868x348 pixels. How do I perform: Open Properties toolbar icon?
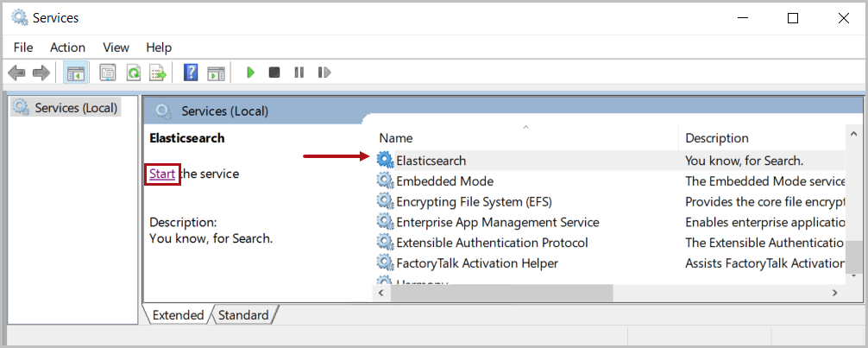pyautogui.click(x=107, y=73)
